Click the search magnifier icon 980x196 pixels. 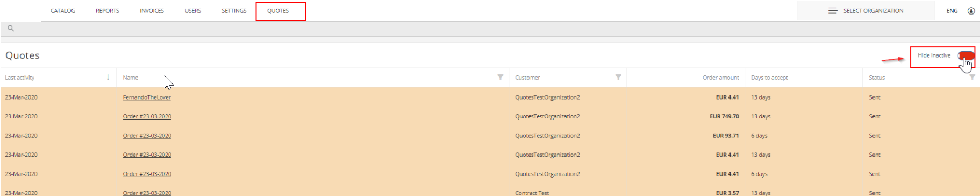point(10,29)
